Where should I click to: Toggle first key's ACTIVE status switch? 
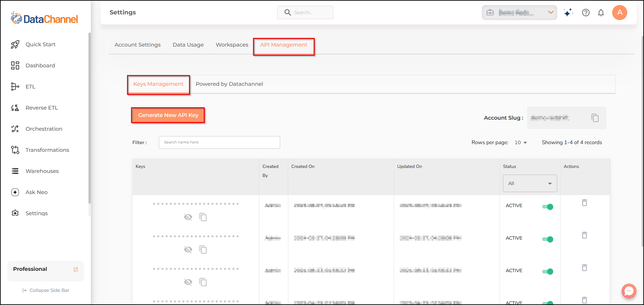(x=548, y=207)
